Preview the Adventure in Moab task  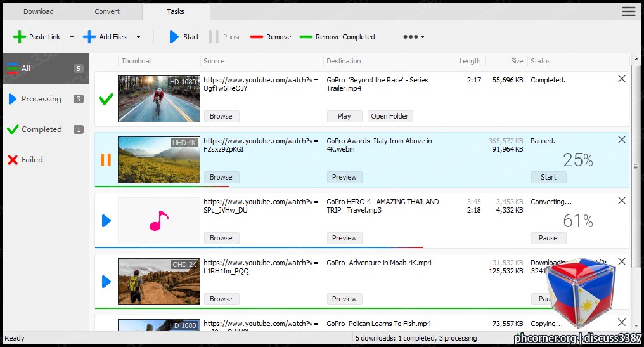pyautogui.click(x=345, y=299)
